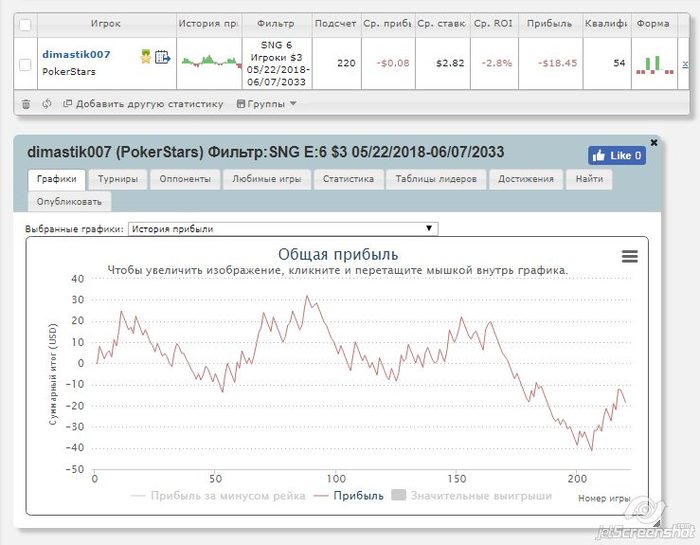This screenshot has width=700, height=545.
Task: Sort by the Подсчет column header
Action: [x=336, y=24]
